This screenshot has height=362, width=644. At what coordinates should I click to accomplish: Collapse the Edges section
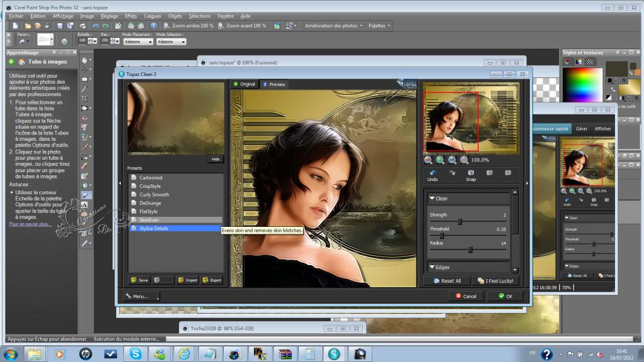pyautogui.click(x=432, y=267)
